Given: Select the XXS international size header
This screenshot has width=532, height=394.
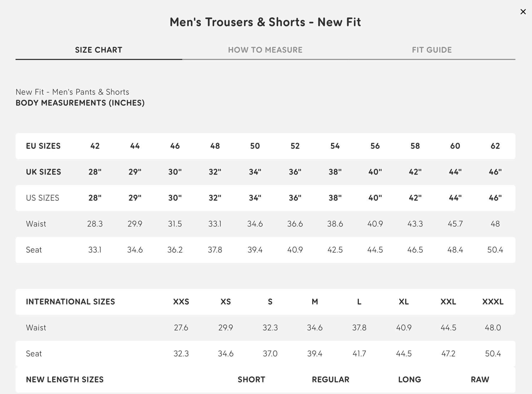Looking at the screenshot, I should (x=181, y=302).
